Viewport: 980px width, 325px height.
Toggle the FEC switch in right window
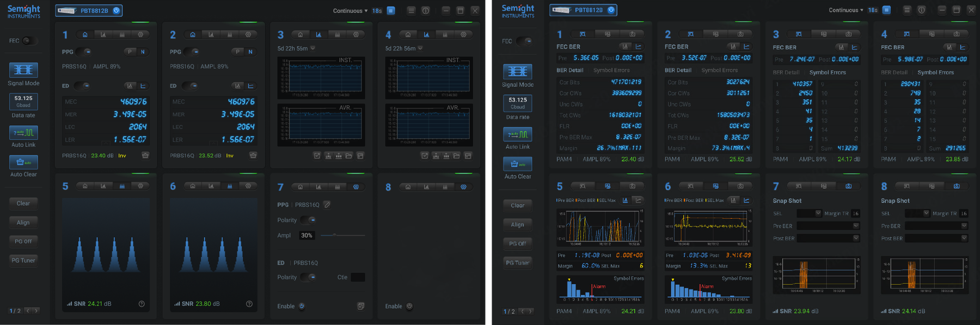[x=525, y=41]
